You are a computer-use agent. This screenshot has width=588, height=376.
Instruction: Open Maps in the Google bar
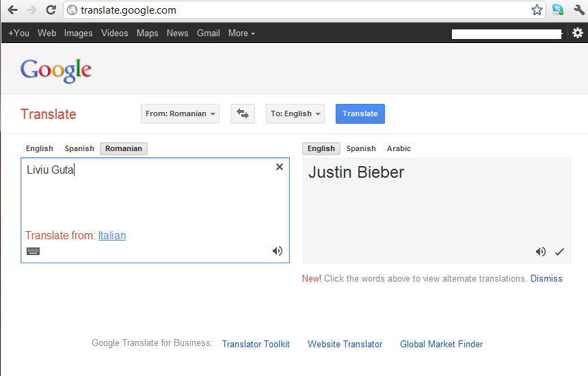pos(148,33)
